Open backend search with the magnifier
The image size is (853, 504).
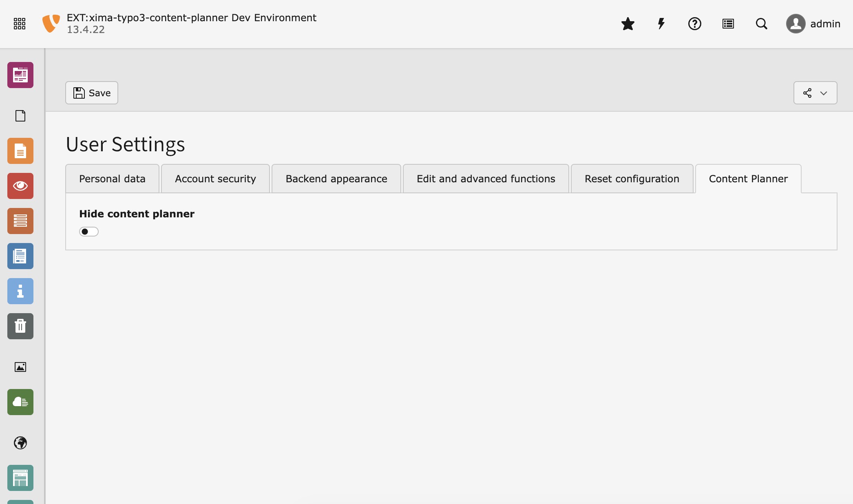762,24
